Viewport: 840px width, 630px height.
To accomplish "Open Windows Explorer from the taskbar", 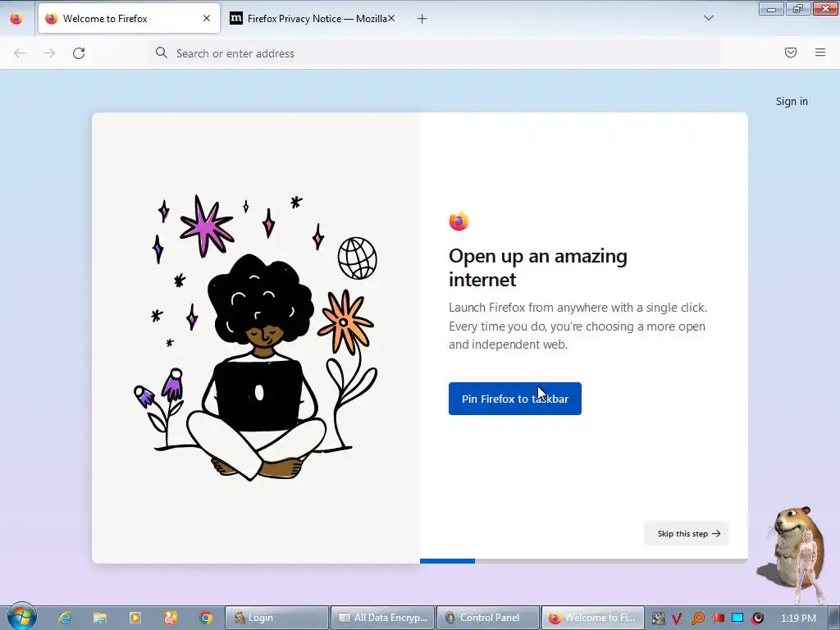I will (x=99, y=618).
